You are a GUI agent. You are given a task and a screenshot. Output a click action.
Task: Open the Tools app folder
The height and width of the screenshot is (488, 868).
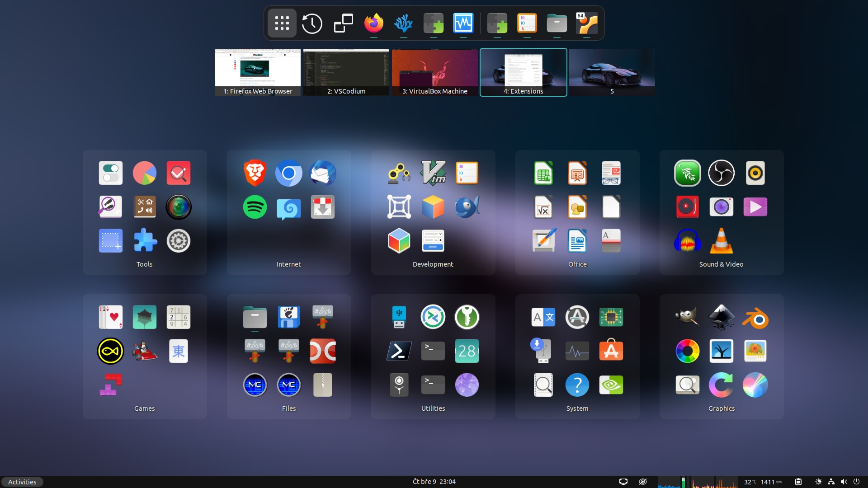coord(145,264)
